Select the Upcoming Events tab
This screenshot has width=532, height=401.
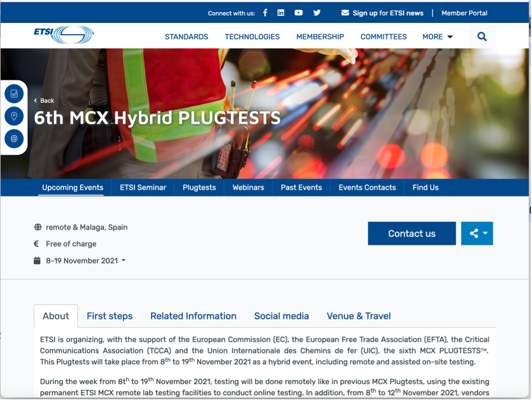(x=73, y=187)
